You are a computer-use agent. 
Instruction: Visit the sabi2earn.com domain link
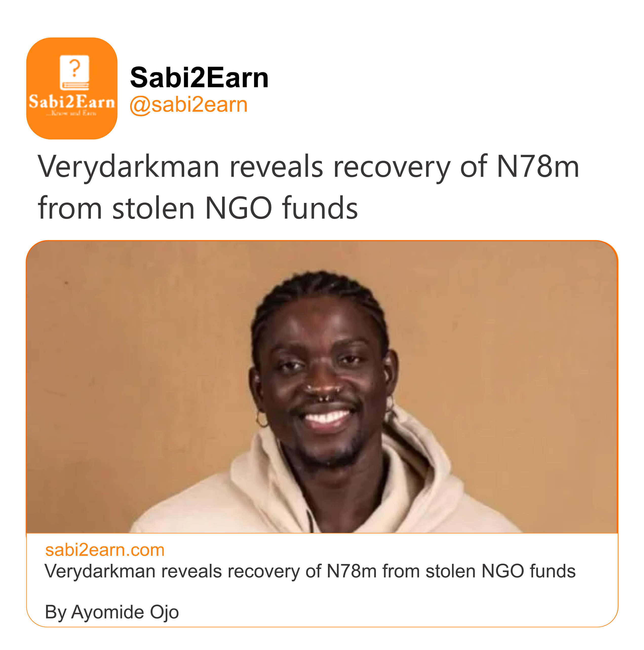coord(105,550)
